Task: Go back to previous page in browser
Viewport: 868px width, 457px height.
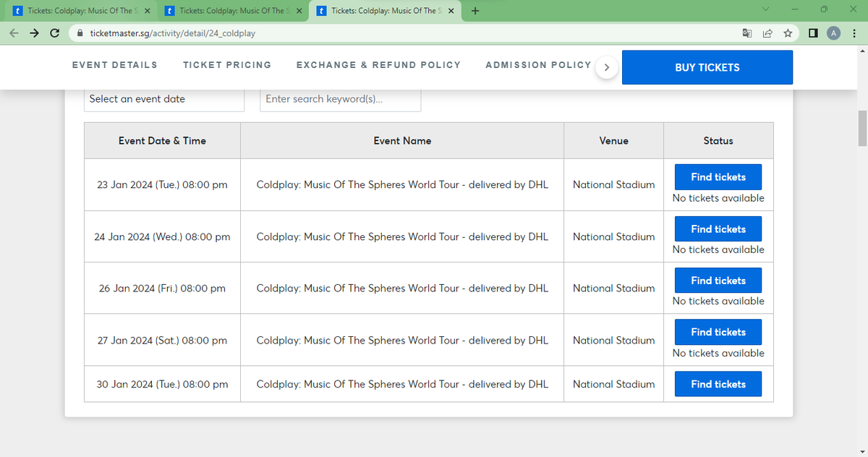Action: point(14,33)
